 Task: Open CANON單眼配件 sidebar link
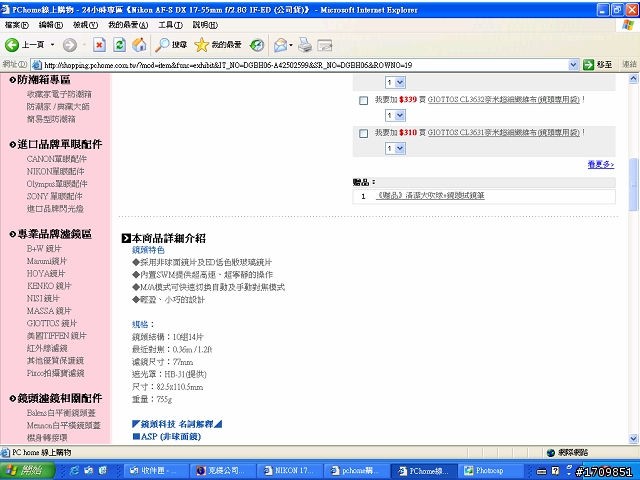click(57, 159)
